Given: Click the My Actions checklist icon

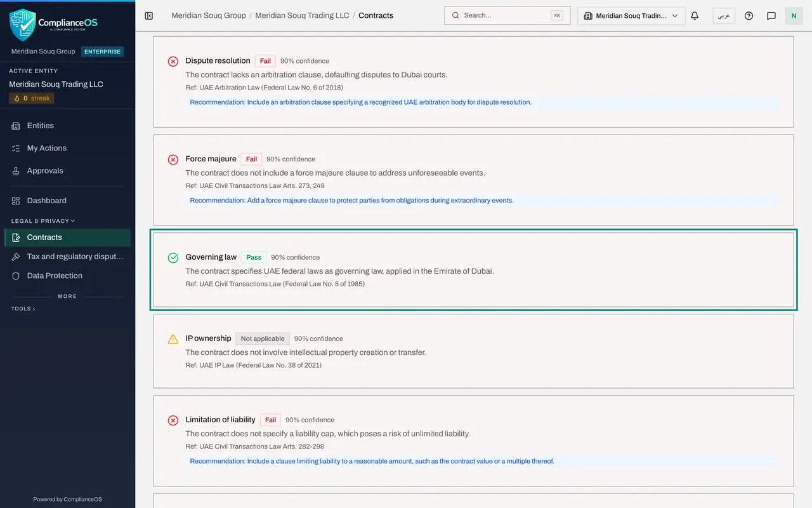Looking at the screenshot, I should (16, 148).
